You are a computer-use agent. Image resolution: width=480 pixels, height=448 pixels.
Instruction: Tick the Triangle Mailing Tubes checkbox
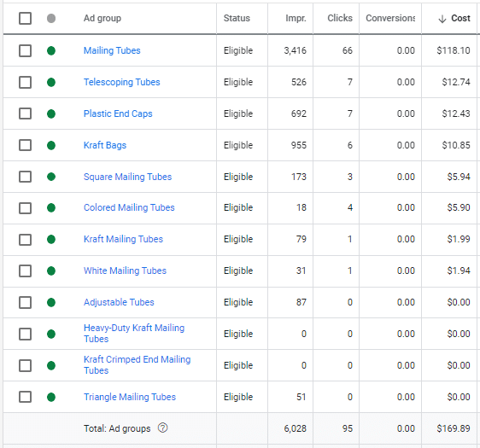(x=25, y=397)
